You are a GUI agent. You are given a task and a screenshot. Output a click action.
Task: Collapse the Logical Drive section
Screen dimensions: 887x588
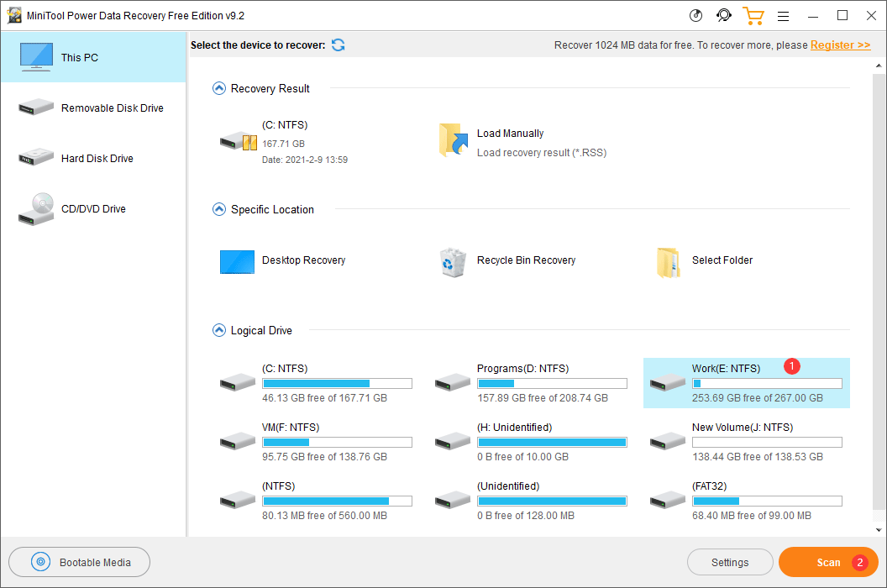(x=219, y=330)
